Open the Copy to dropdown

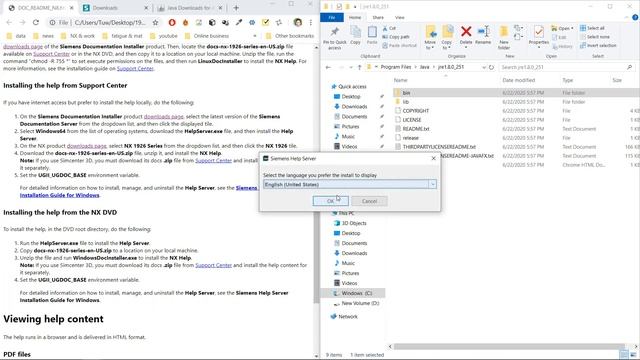[x=447, y=45]
